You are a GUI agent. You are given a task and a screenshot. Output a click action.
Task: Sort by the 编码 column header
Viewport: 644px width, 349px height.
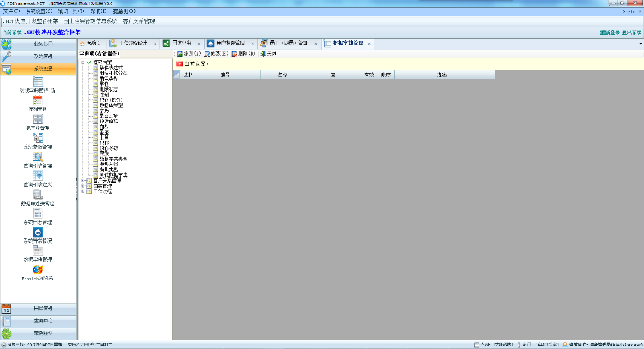point(228,75)
